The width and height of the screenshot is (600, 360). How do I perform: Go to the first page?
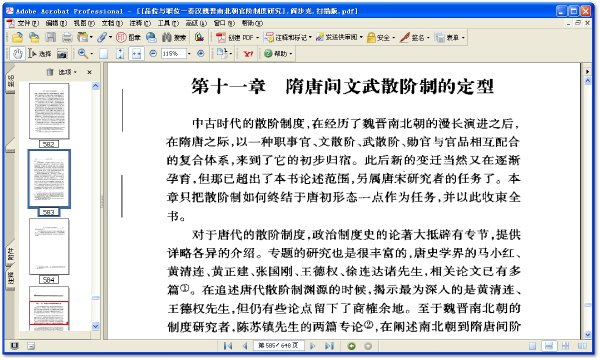coord(228,346)
